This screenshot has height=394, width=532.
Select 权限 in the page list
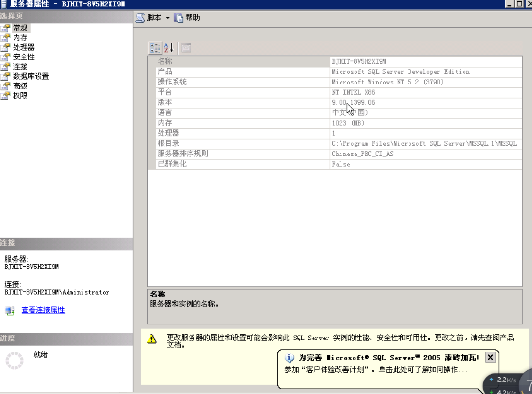[20, 96]
